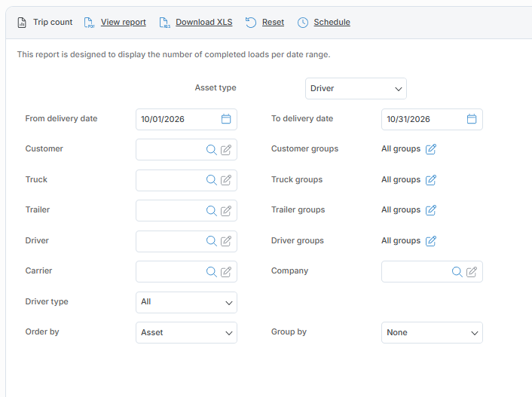Click the Reset link
The height and width of the screenshot is (397, 532).
[273, 22]
